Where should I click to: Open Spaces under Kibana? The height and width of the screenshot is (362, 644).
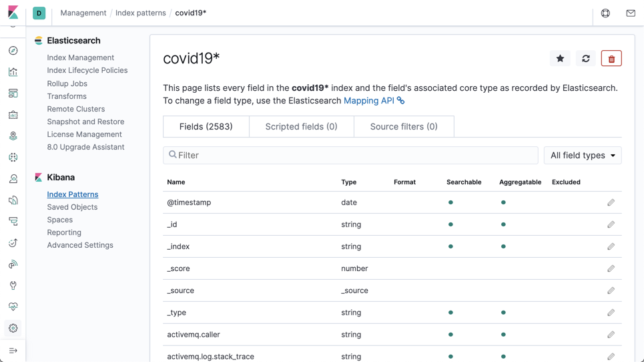point(59,220)
